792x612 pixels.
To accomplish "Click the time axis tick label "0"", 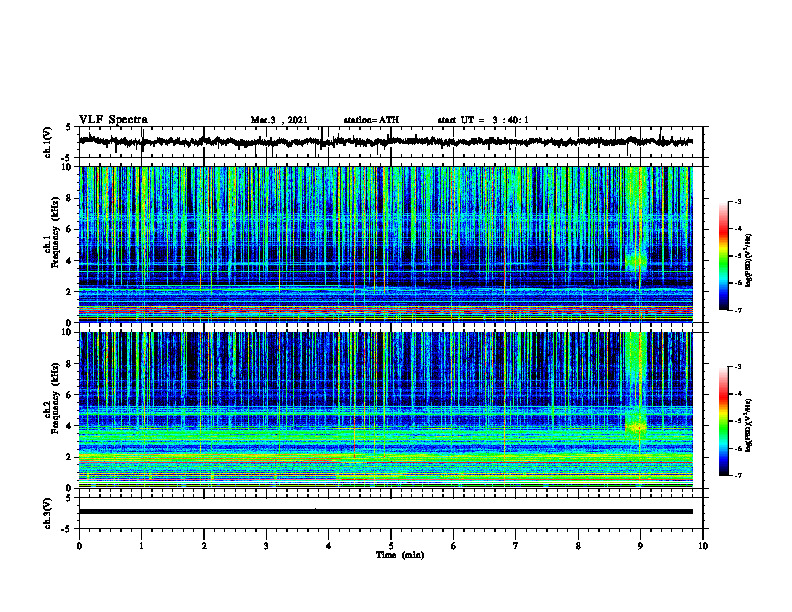I will 79,546.
